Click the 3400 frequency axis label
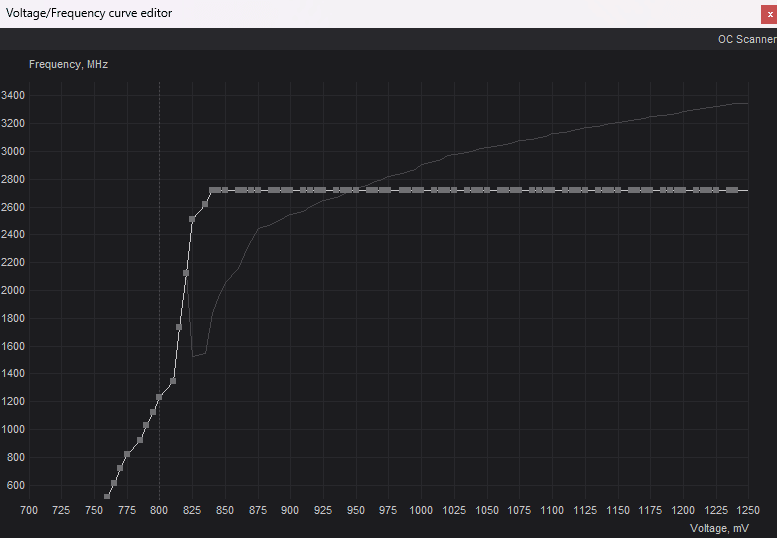Screen dimensions: 777x538 pos(13,95)
